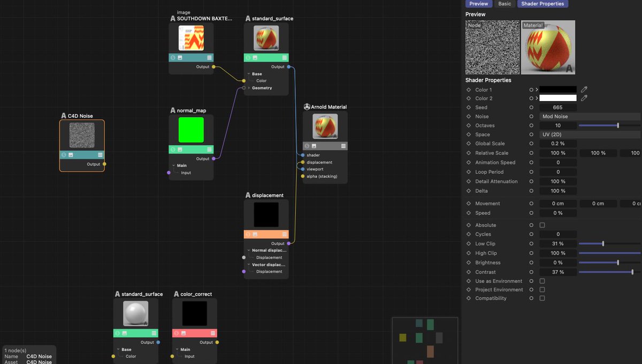642x364 pixels.
Task: Open the hamburger menu on displacement node
Action: tap(284, 235)
